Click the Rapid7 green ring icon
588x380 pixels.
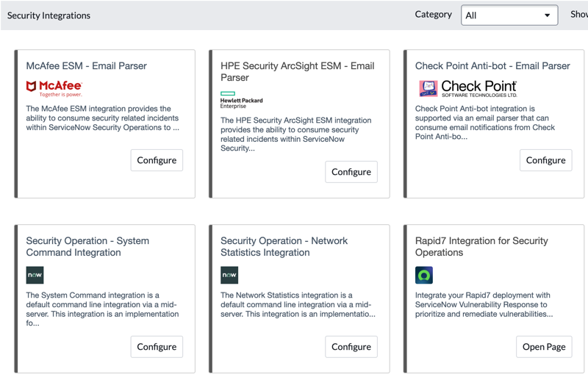click(424, 275)
